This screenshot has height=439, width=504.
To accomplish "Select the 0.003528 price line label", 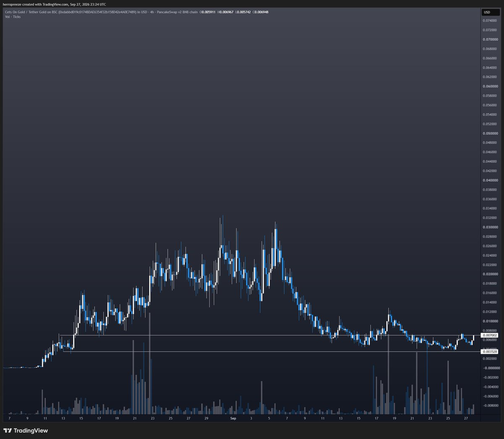I will pyautogui.click(x=490, y=352).
